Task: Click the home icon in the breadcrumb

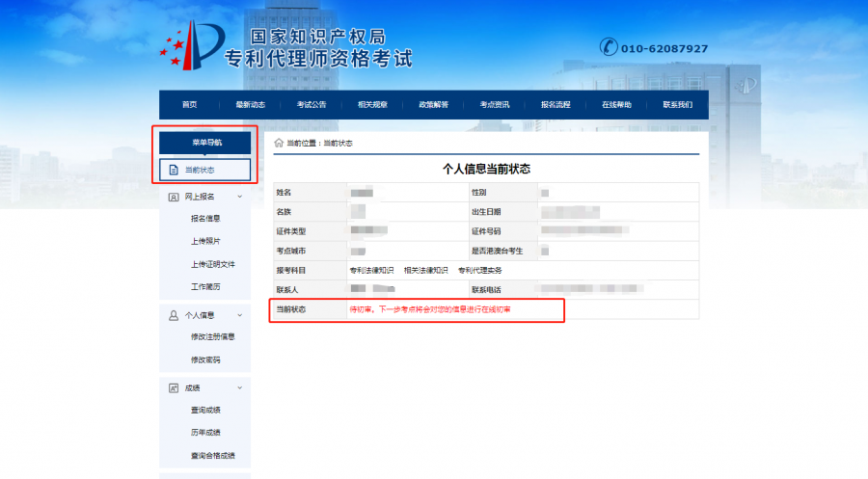Action: coord(279,143)
